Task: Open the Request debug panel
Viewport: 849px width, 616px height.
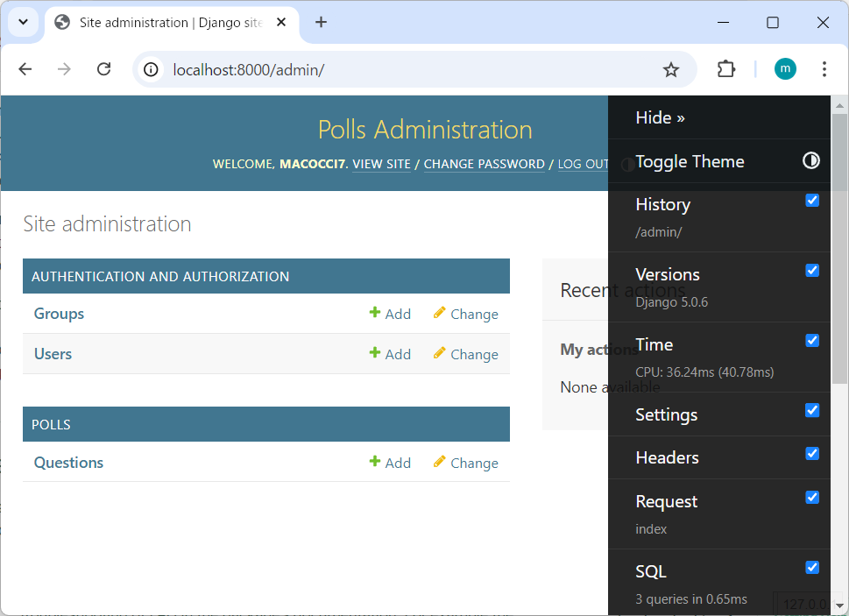Action: [x=666, y=501]
